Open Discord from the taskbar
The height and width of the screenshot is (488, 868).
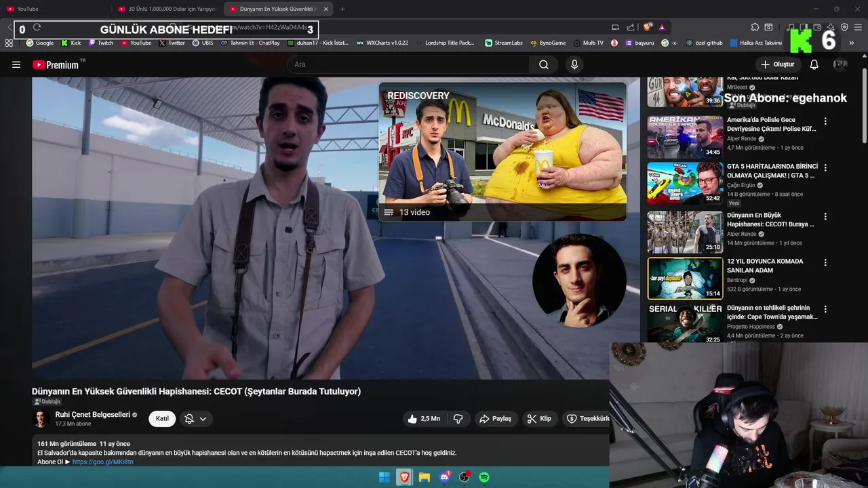(x=445, y=477)
